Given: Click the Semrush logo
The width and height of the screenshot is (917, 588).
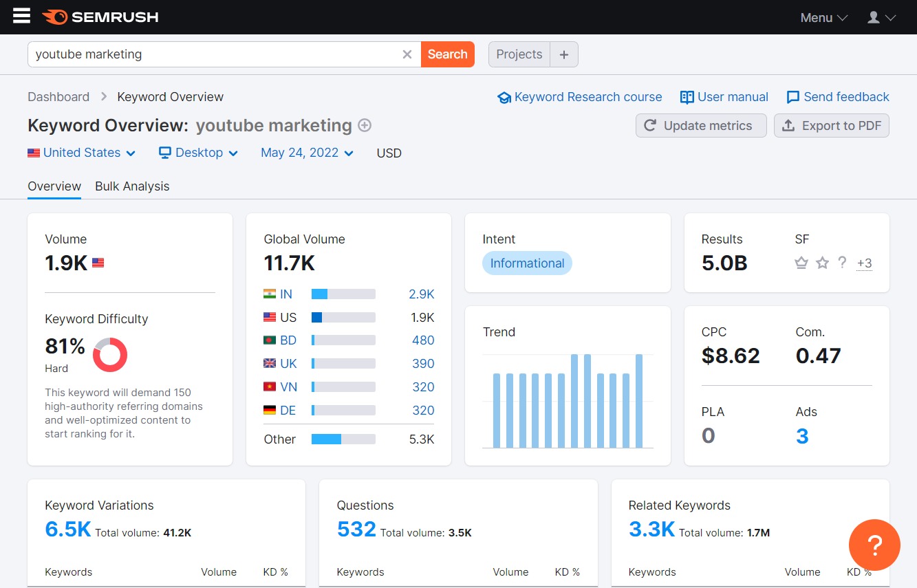Looking at the screenshot, I should (100, 17).
